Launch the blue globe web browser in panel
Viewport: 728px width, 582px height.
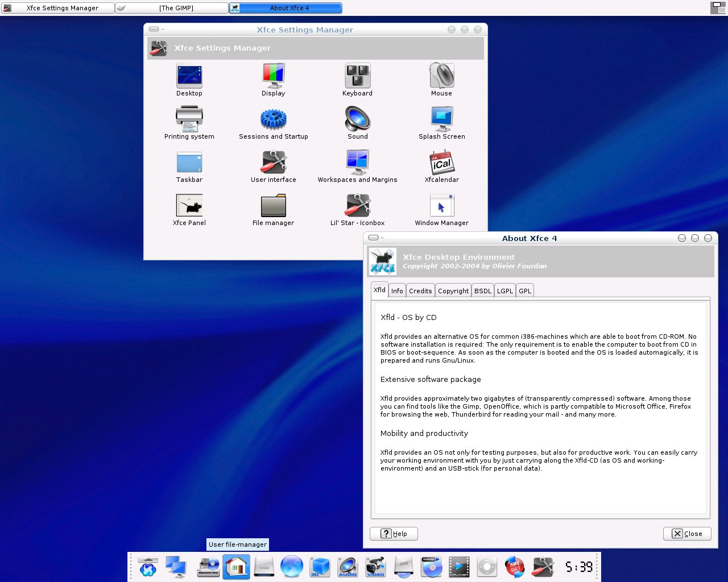[x=292, y=567]
